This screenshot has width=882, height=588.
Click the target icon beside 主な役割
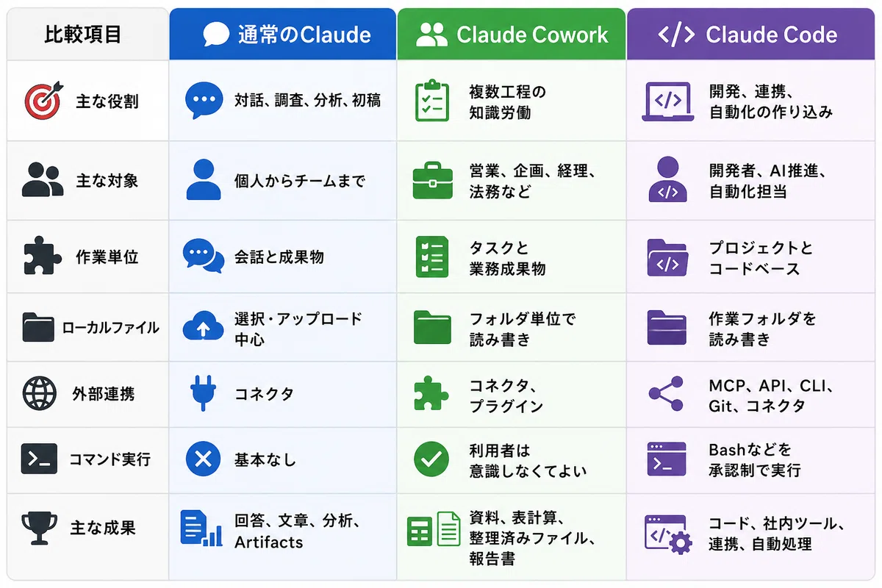[43, 101]
